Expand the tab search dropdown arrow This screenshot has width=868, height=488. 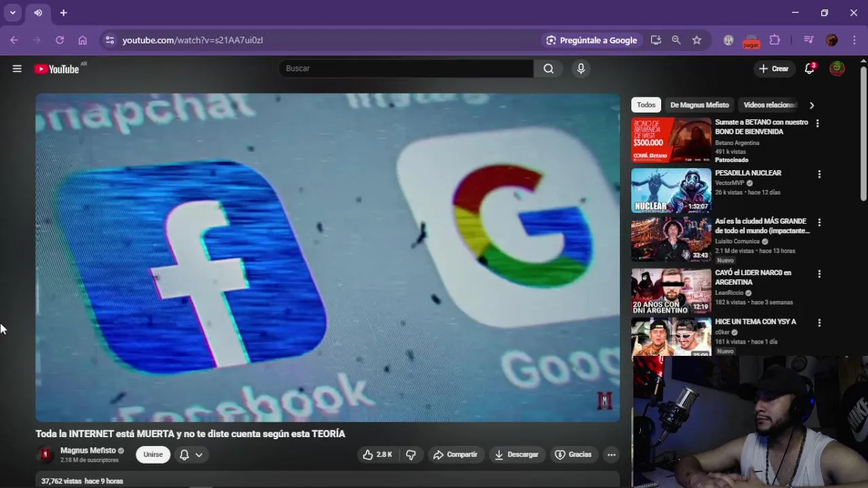12,13
